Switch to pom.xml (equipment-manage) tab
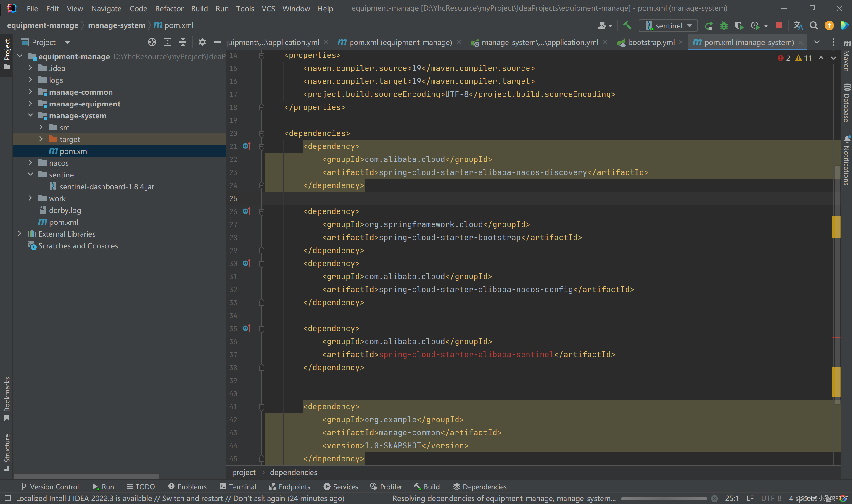Image resolution: width=853 pixels, height=504 pixels. [x=400, y=43]
